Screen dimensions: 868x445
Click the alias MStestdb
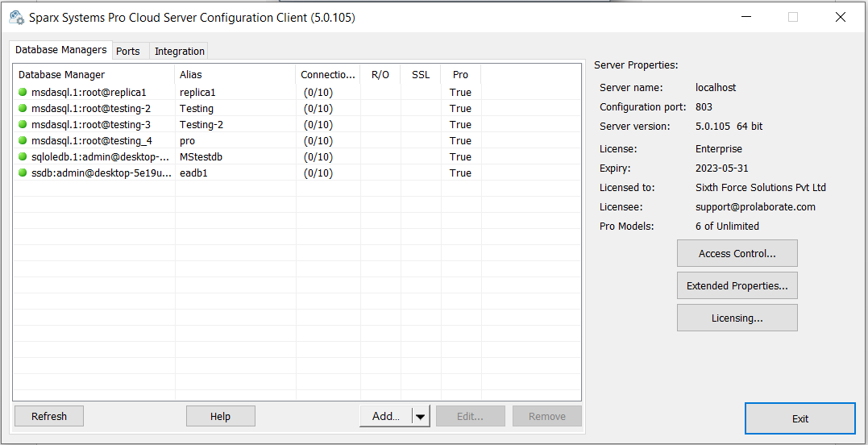pos(201,156)
